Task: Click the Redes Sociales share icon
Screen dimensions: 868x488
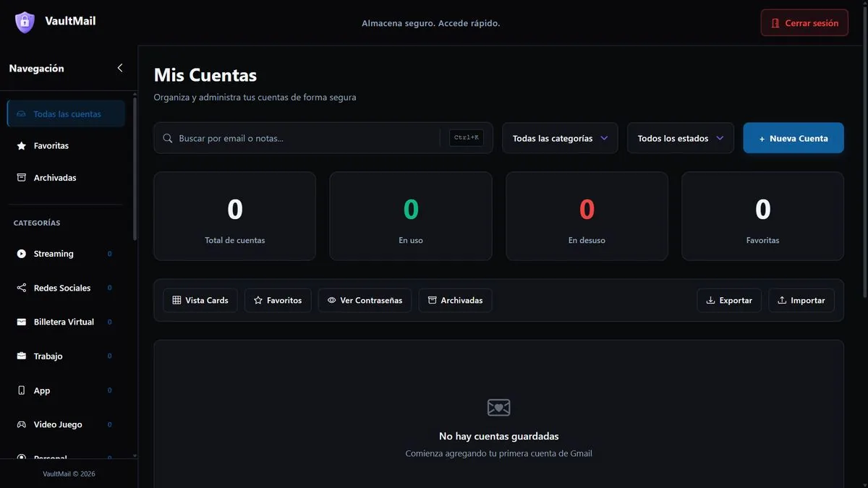Action: pyautogui.click(x=22, y=288)
